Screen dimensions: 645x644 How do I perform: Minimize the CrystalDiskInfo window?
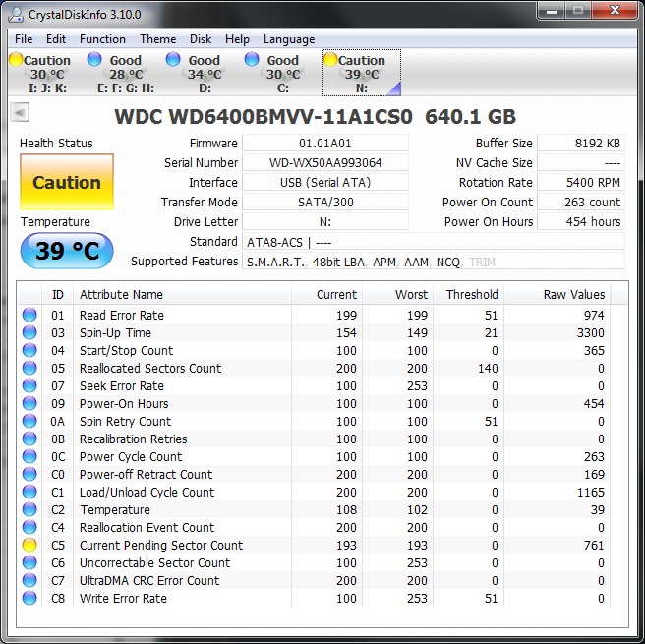552,11
